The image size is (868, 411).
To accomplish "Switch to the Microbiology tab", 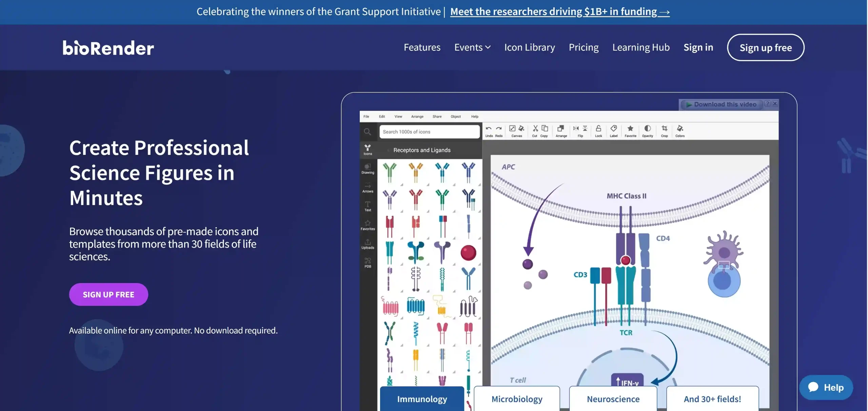I will (517, 399).
